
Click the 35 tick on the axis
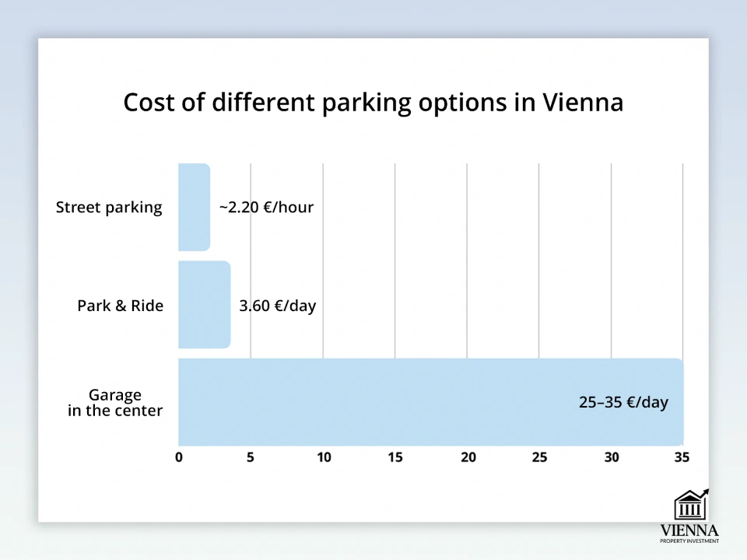pyautogui.click(x=682, y=457)
